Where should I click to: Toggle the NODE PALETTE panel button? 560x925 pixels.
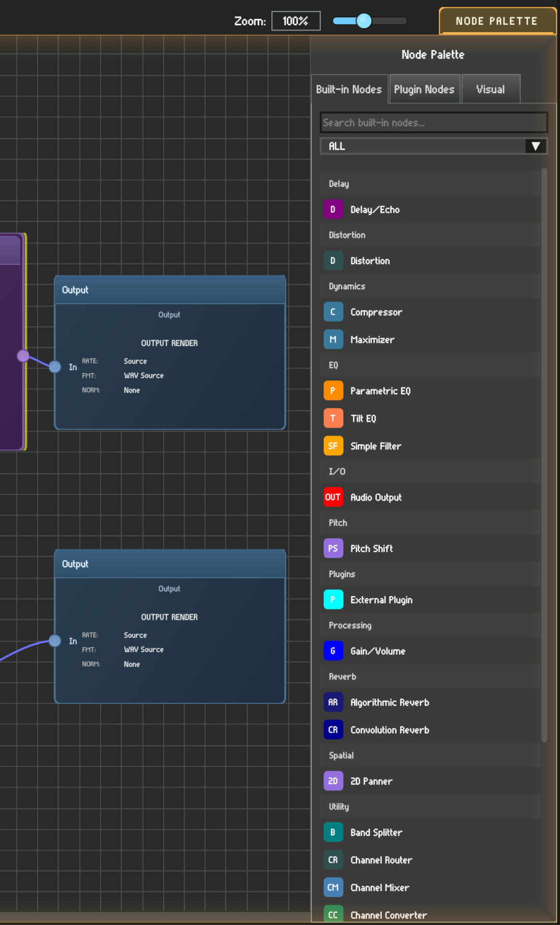click(496, 21)
